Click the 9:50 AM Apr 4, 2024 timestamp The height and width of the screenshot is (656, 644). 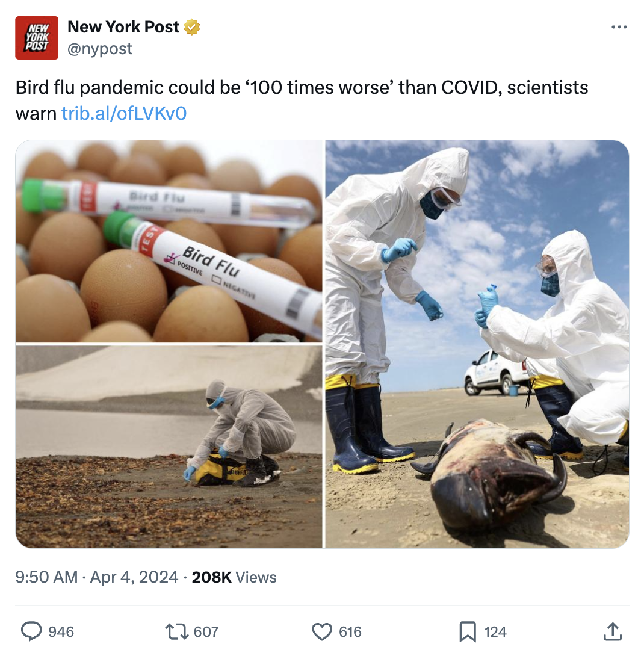(x=97, y=577)
